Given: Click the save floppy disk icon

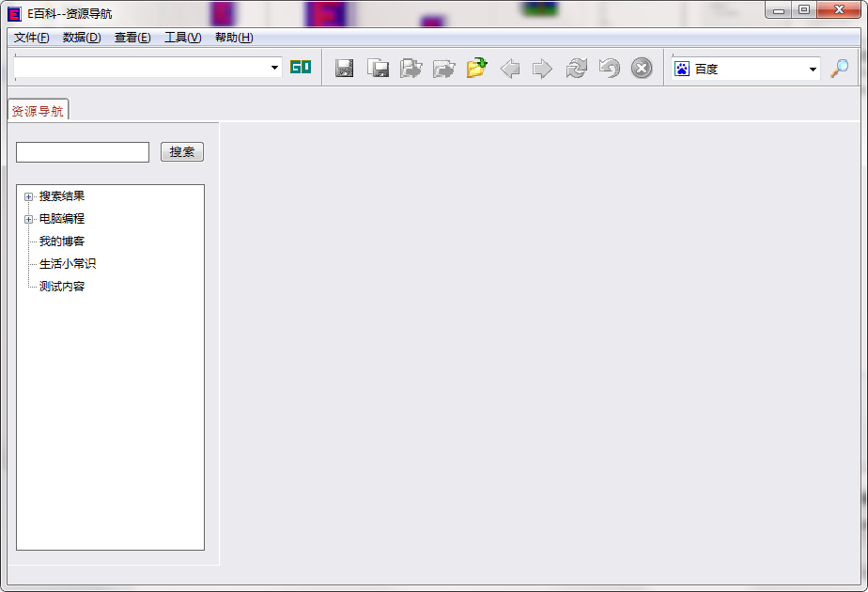Looking at the screenshot, I should point(345,68).
